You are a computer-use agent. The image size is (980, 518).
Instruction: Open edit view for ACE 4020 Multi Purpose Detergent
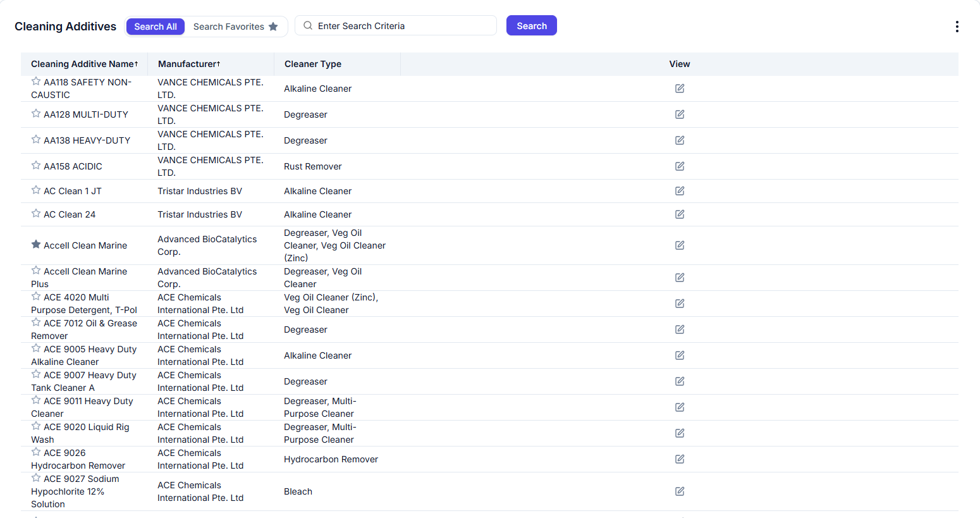680,304
